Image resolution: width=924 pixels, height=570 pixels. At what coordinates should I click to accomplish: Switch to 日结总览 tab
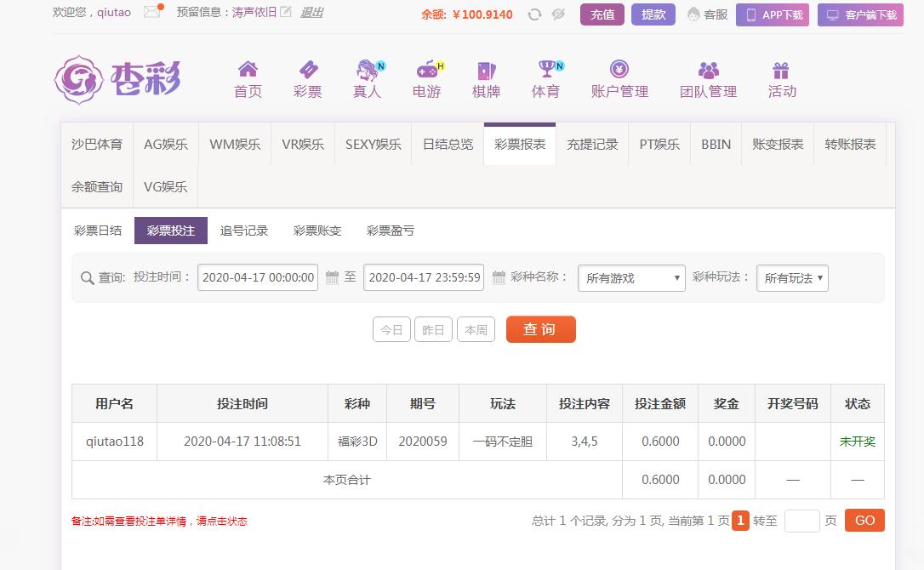448,145
